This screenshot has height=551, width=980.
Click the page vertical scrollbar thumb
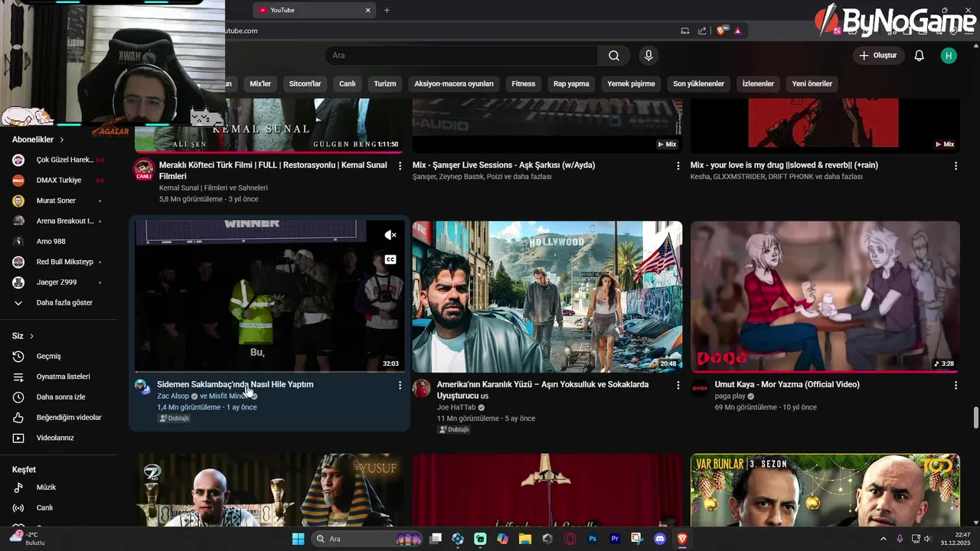pos(975,419)
